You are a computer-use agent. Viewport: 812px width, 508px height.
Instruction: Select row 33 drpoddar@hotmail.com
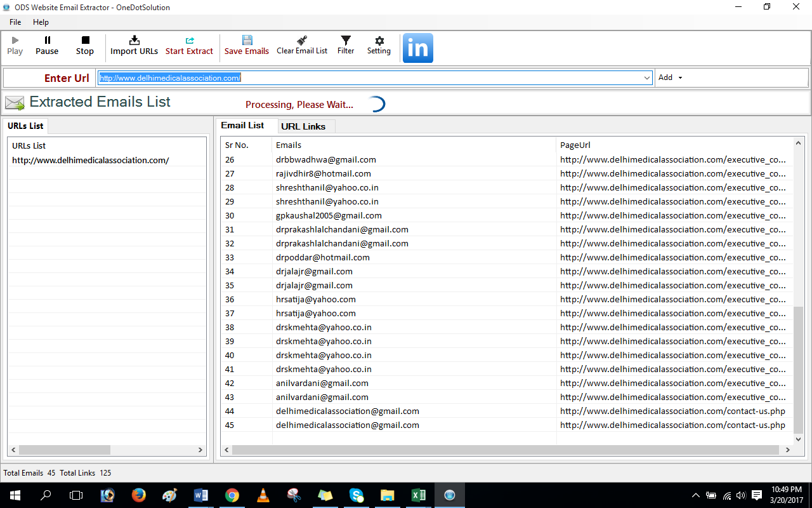[507, 257]
